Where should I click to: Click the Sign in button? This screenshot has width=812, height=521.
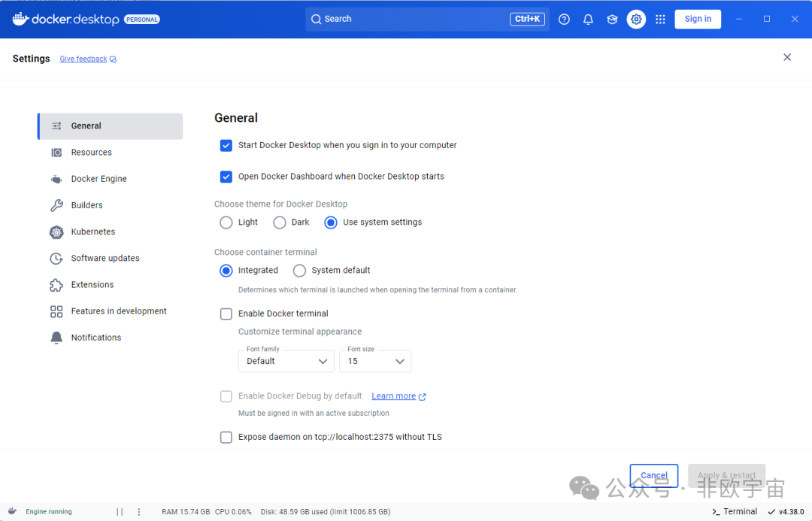pyautogui.click(x=698, y=19)
